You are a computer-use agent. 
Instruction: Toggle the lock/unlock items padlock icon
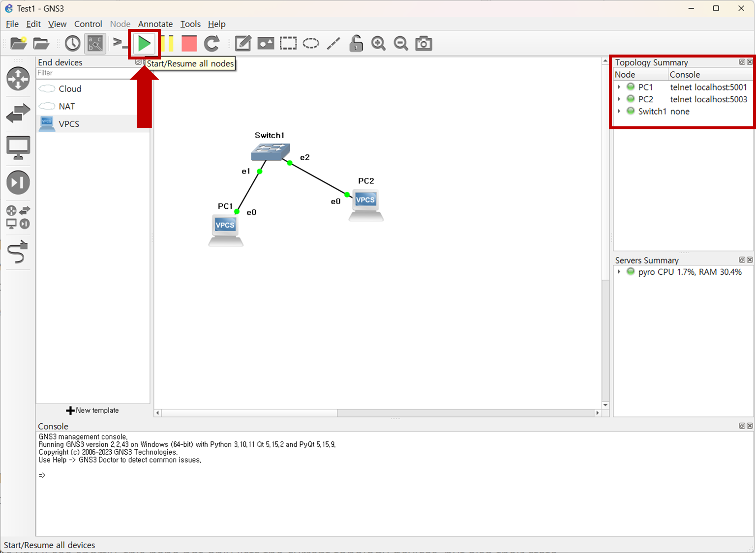356,43
